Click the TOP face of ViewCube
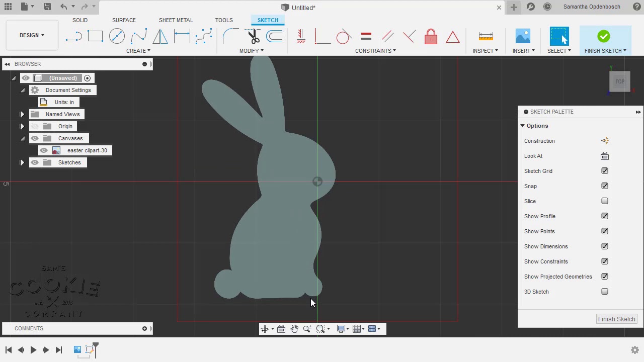644x362 pixels. point(620,81)
